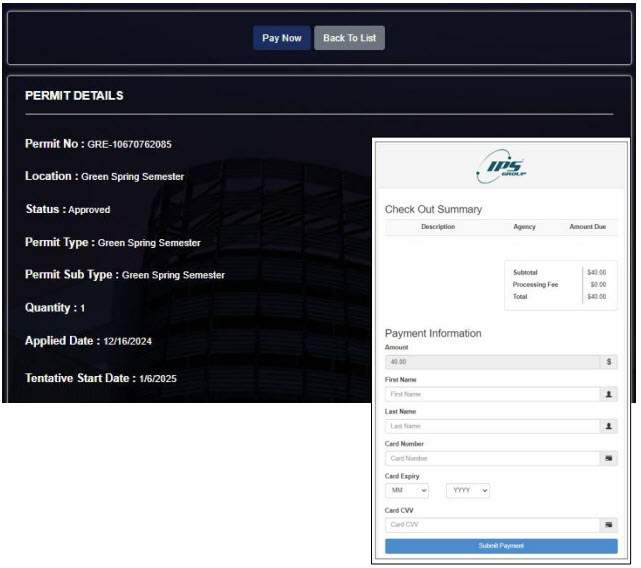Select the Card Number input box
Image resolution: width=641 pixels, height=568 pixels.
(492, 458)
